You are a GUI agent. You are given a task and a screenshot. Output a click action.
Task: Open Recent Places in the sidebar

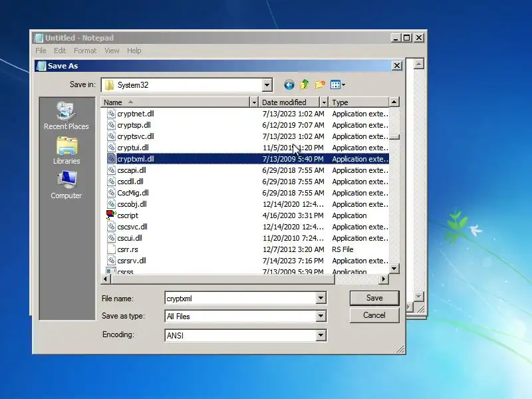(66, 116)
